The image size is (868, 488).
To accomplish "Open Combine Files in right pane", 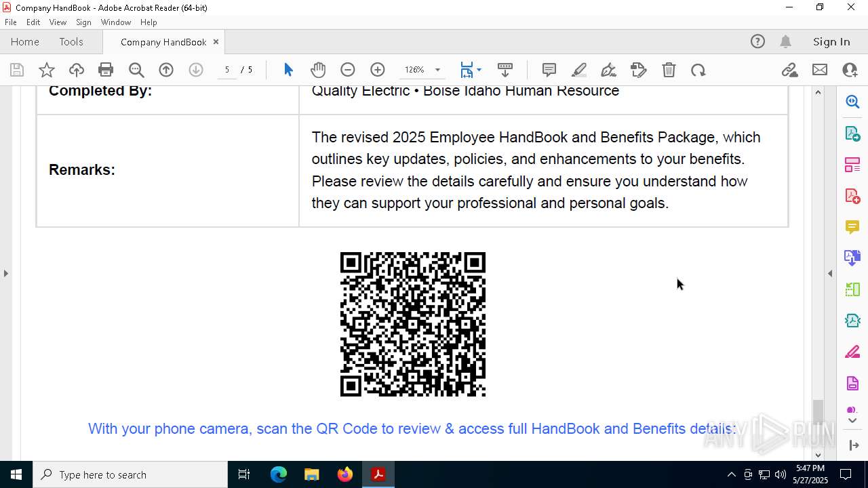I will [852, 258].
